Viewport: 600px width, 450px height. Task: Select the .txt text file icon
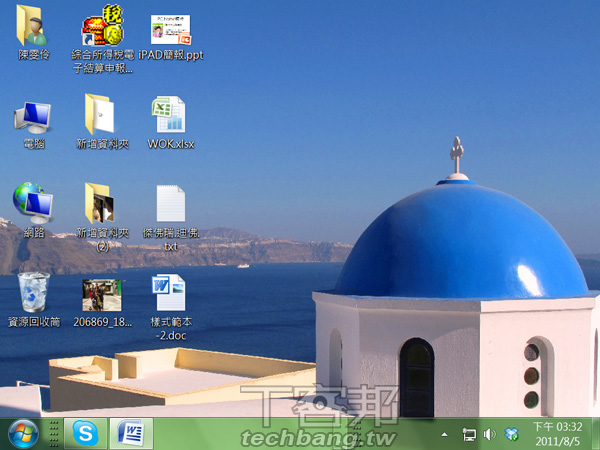pos(170,204)
